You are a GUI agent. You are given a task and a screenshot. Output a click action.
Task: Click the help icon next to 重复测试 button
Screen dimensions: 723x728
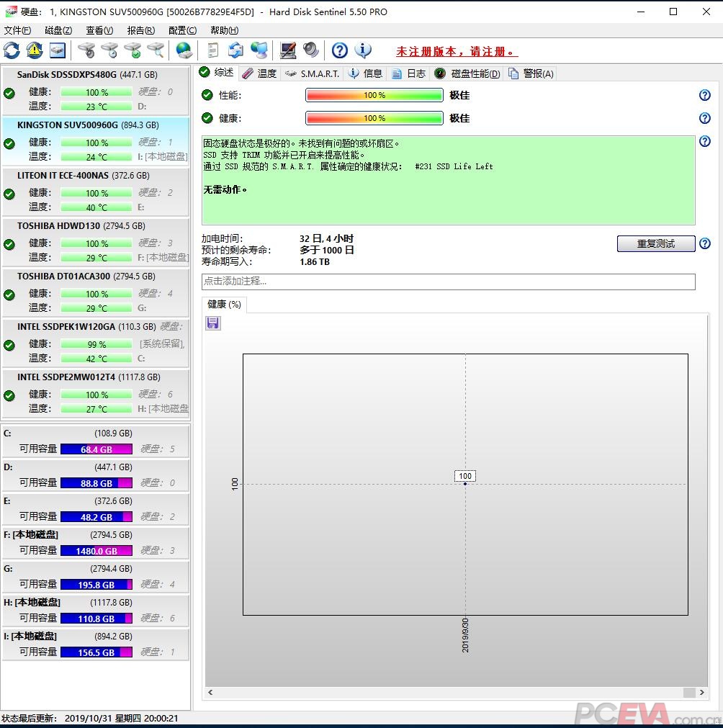click(705, 243)
